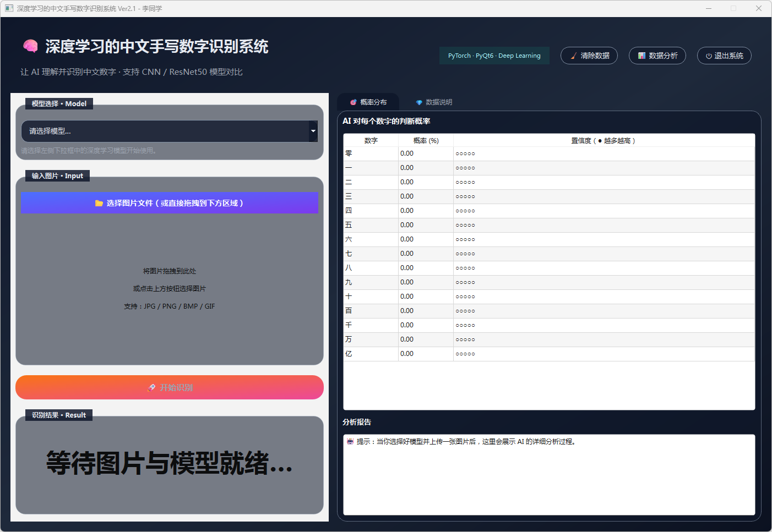This screenshot has width=772, height=532.
Task: Click the brain logo icon beside the title
Action: [30, 46]
